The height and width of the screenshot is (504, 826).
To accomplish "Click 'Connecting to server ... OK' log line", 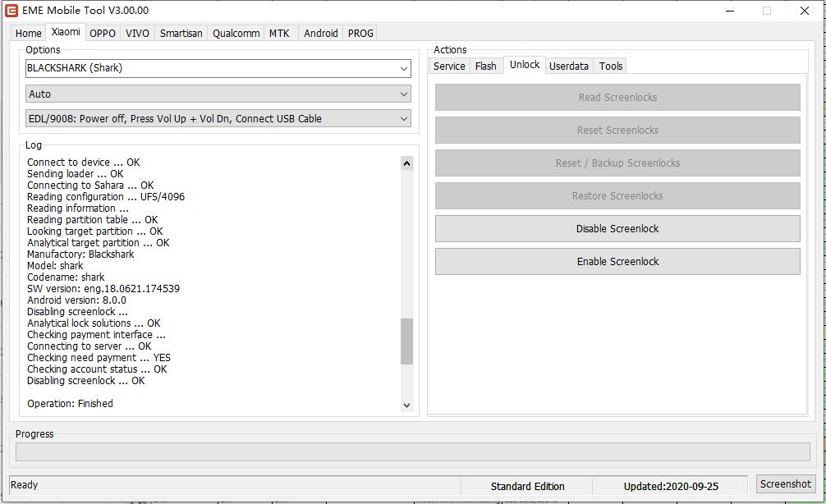I will [x=89, y=346].
